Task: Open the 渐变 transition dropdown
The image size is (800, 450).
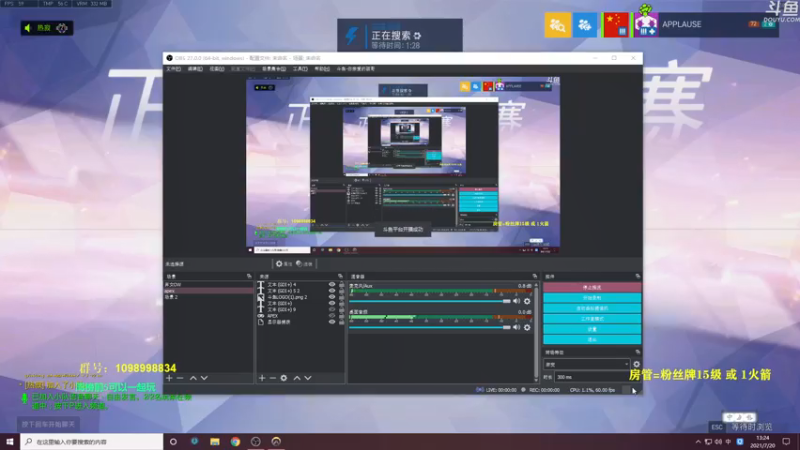Action: click(x=587, y=364)
